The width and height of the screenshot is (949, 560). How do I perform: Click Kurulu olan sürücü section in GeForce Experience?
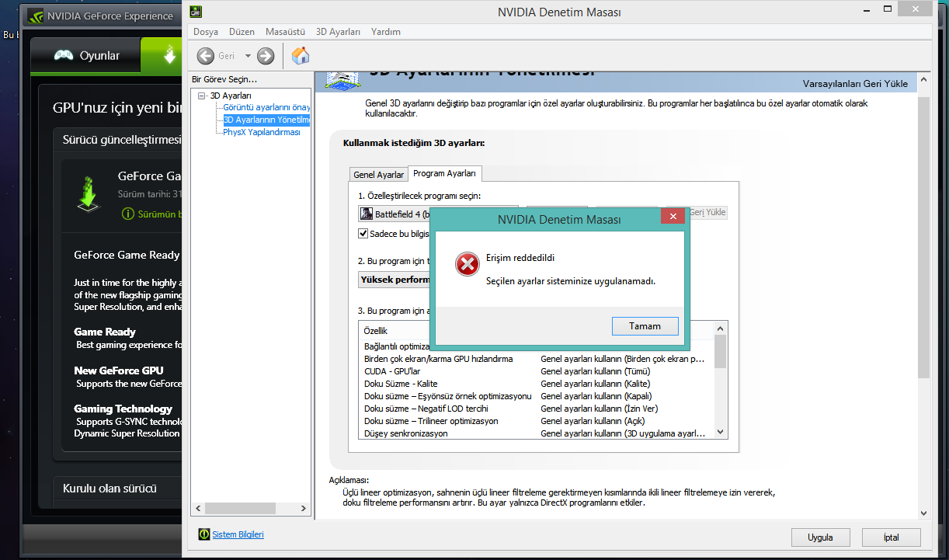click(109, 488)
